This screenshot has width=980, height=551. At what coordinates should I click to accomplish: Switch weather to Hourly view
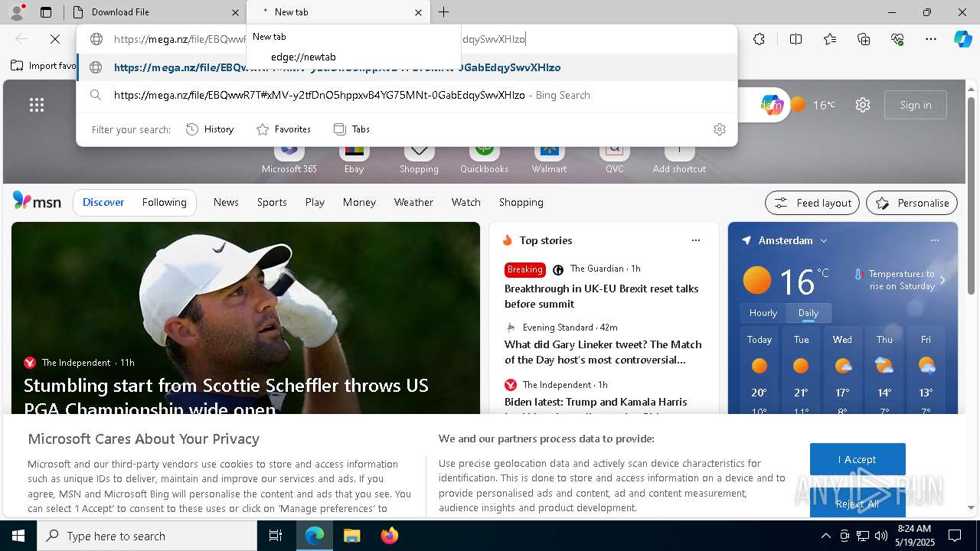pos(763,313)
